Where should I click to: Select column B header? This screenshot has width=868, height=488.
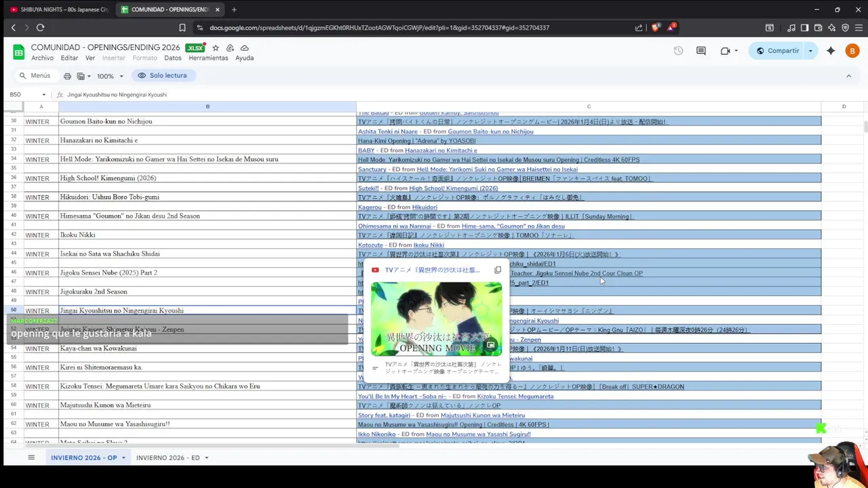pyautogui.click(x=208, y=106)
